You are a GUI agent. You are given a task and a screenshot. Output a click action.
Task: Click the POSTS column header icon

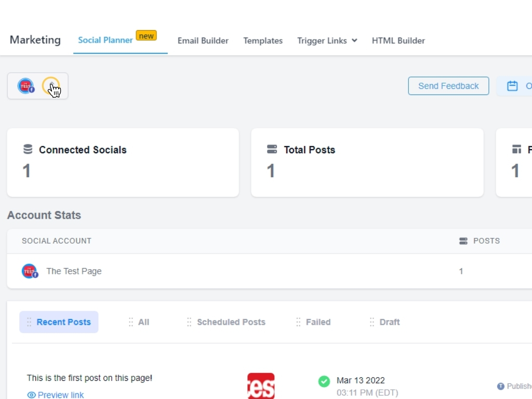coord(463,241)
